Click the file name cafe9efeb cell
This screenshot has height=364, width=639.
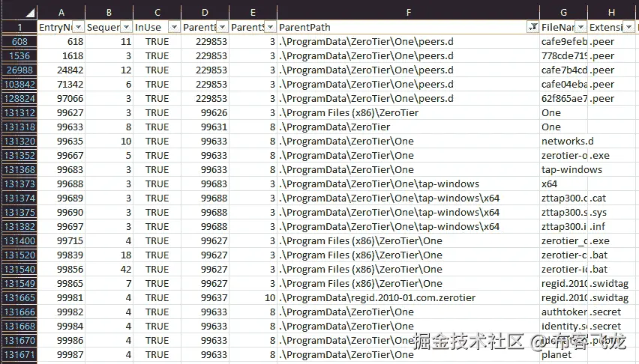563,41
